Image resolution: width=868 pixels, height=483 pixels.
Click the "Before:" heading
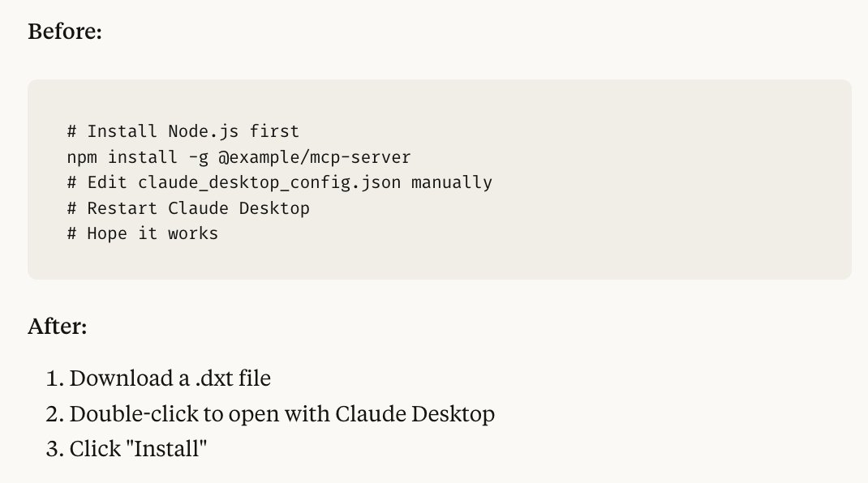pyautogui.click(x=65, y=32)
